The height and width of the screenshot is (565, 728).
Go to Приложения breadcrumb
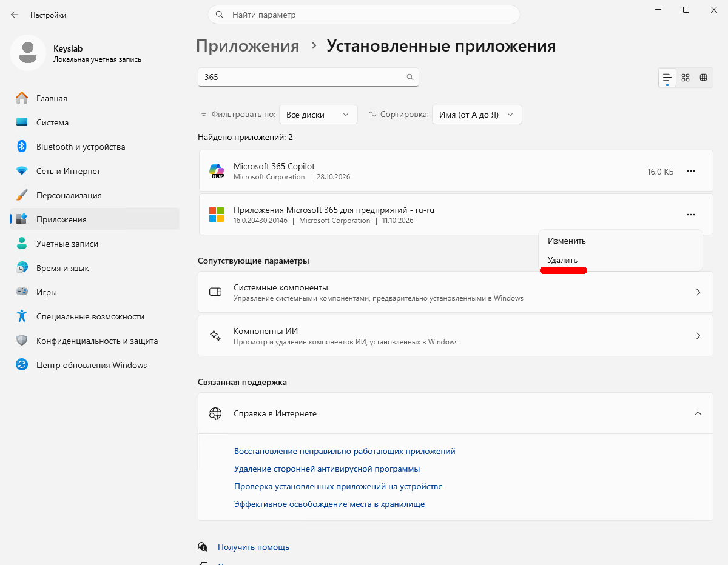point(248,46)
